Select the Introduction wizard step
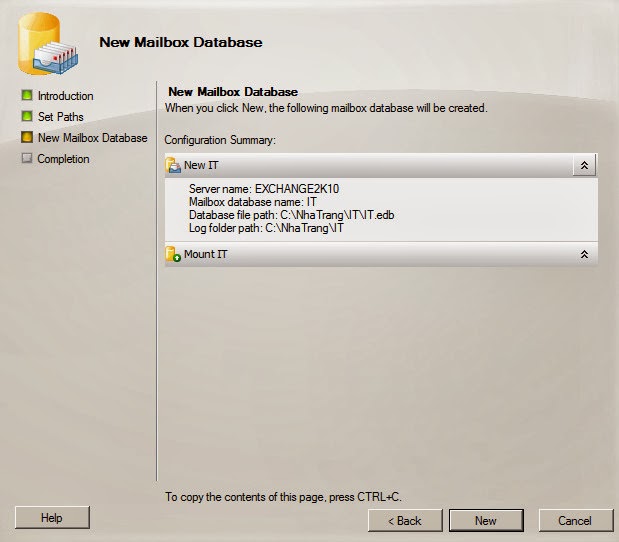This screenshot has width=619, height=542. click(x=66, y=96)
